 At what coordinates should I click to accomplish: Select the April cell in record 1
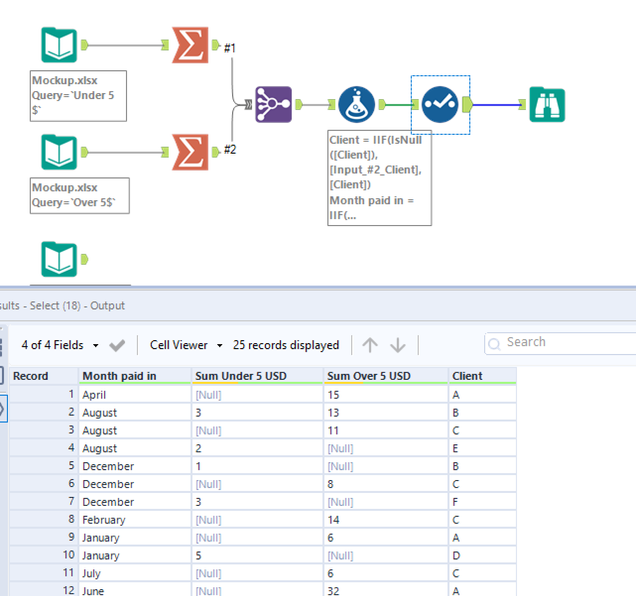point(135,394)
